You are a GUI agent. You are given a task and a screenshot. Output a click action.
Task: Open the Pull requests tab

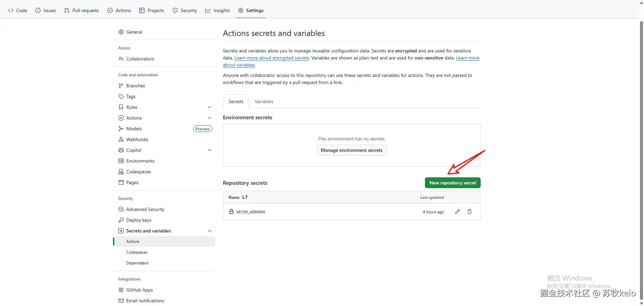click(x=82, y=10)
